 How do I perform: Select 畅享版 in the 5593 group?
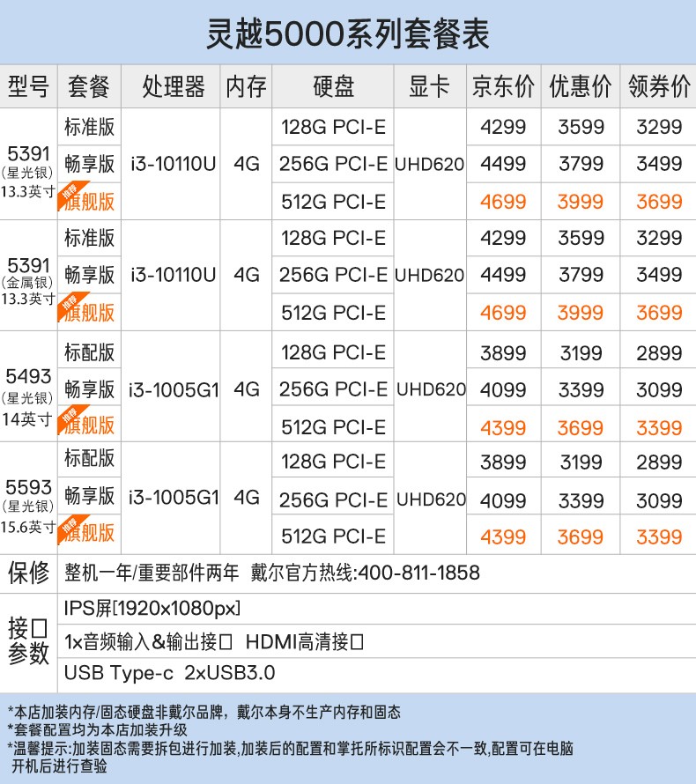click(x=90, y=495)
